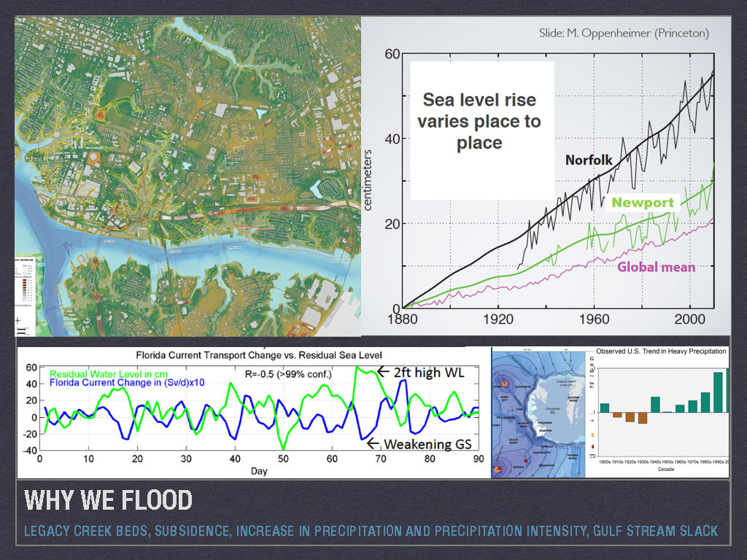
Task: Click the 'Sea level rise varies place to place' box
Action: [480, 121]
